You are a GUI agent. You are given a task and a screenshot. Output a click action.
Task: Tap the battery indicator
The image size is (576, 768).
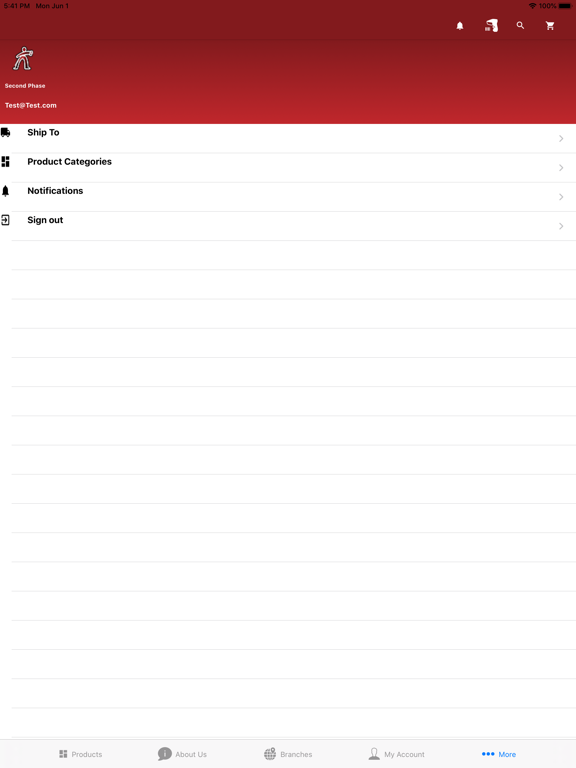point(565,6)
